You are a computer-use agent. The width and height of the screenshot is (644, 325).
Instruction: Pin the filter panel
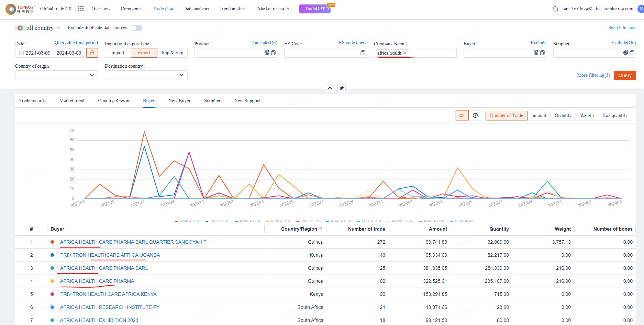tap(342, 88)
